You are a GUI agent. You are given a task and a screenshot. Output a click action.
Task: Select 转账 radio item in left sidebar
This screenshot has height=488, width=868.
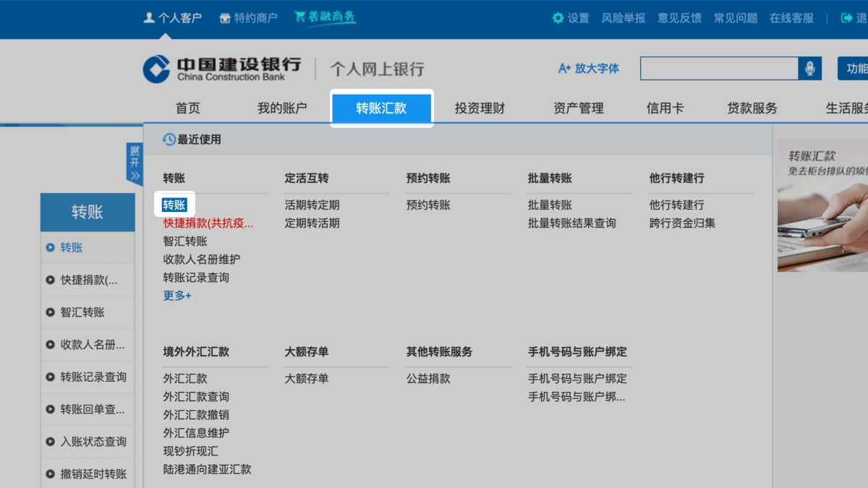(51, 247)
